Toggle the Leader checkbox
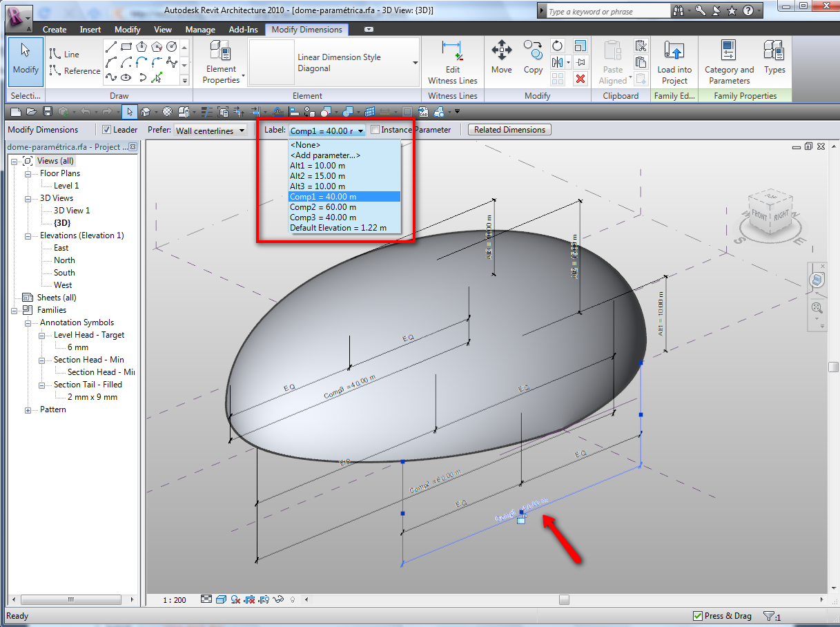The width and height of the screenshot is (840, 627). tap(106, 130)
